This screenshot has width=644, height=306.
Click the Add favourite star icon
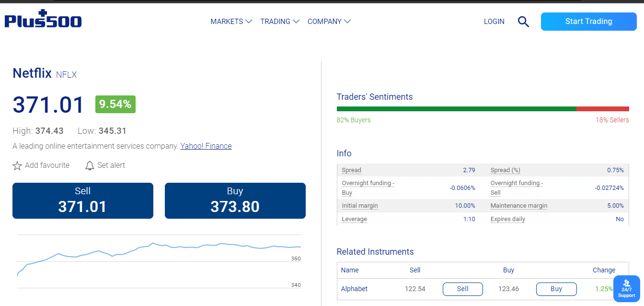pos(17,166)
